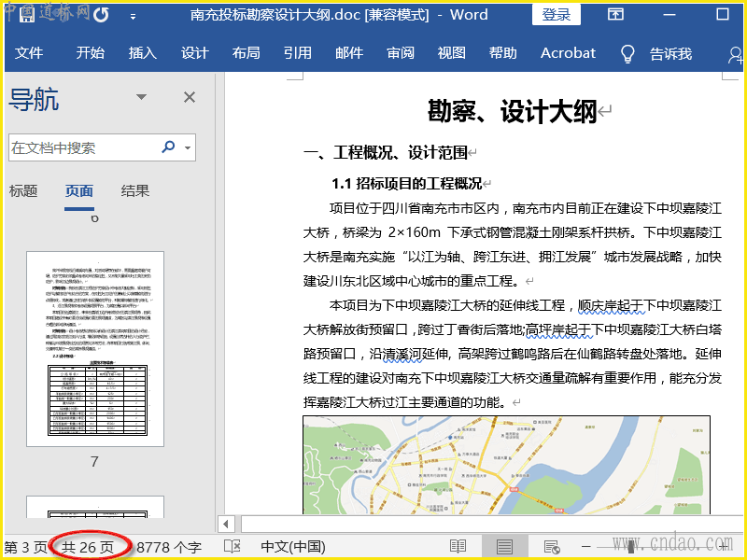Select print layout view button
The image size is (747, 560).
(x=504, y=546)
